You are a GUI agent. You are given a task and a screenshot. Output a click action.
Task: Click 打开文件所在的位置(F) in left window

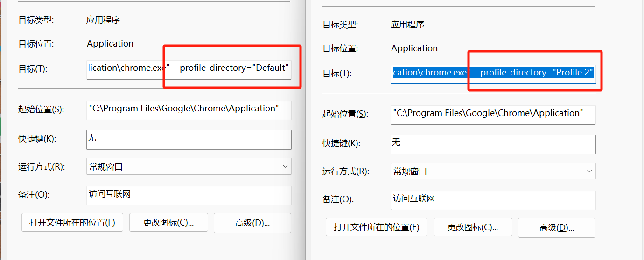coord(72,223)
